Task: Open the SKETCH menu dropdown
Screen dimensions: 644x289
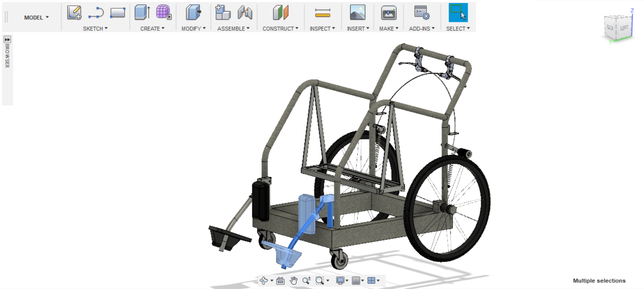Action: (95, 29)
